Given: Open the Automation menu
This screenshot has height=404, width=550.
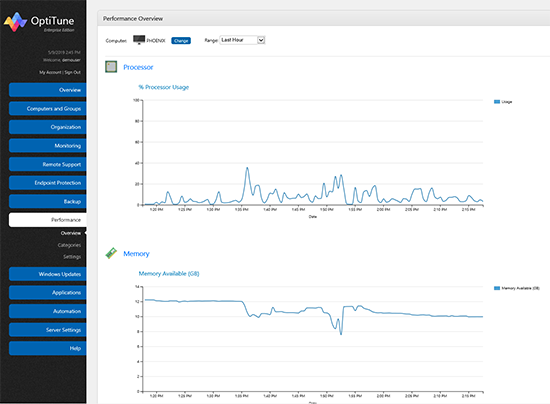Looking at the screenshot, I should [x=48, y=311].
